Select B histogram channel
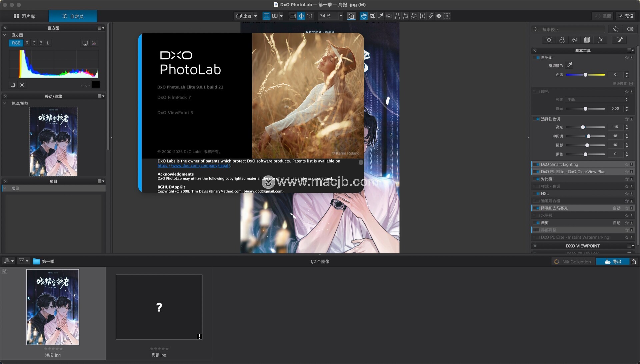The image size is (640, 364). click(x=41, y=43)
